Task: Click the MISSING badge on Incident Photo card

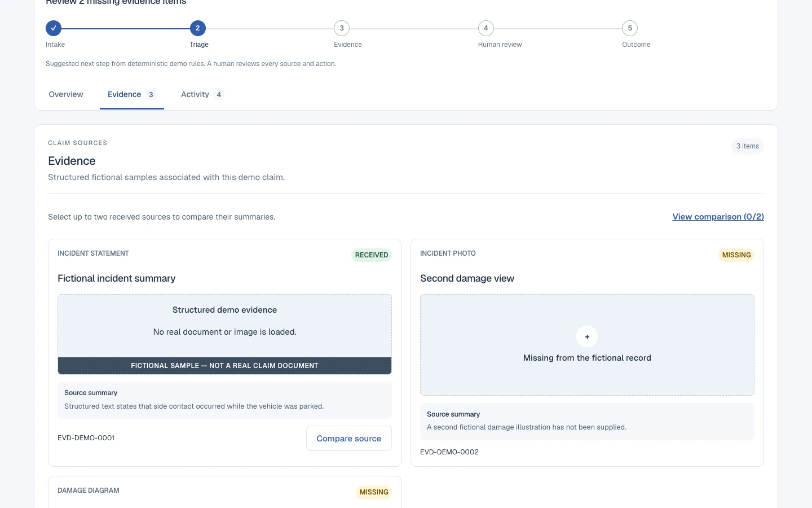Action: (x=736, y=255)
